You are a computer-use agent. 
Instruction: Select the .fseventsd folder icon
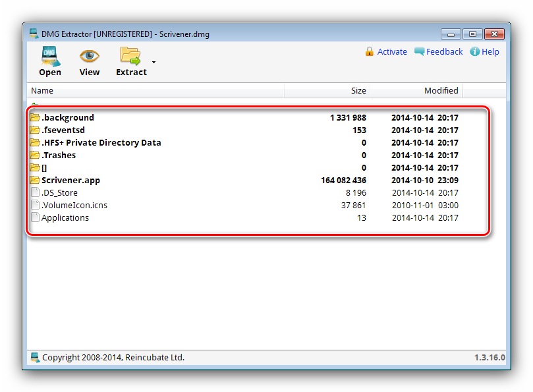pyautogui.click(x=35, y=130)
